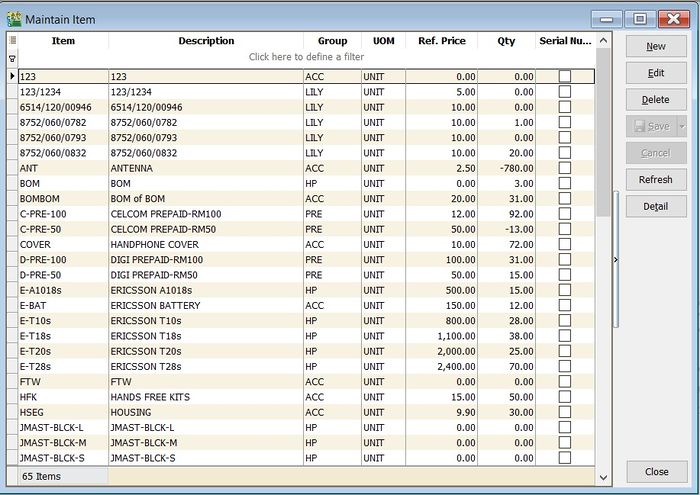Open the grid column chooser icon

[12, 41]
